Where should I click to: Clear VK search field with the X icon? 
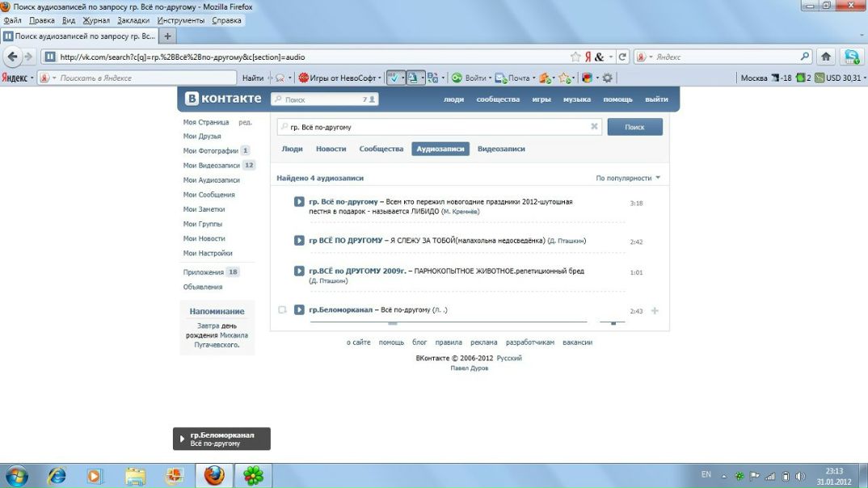(594, 127)
